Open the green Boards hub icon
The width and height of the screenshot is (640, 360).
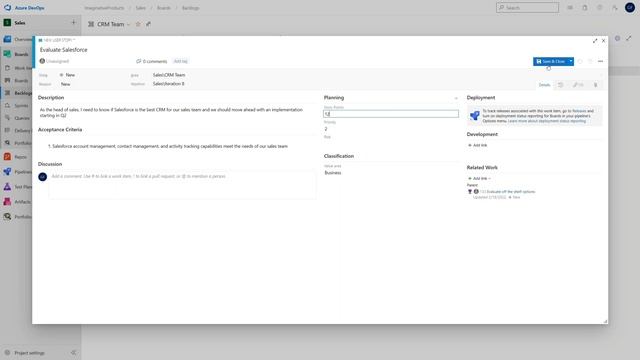pyautogui.click(x=7, y=54)
